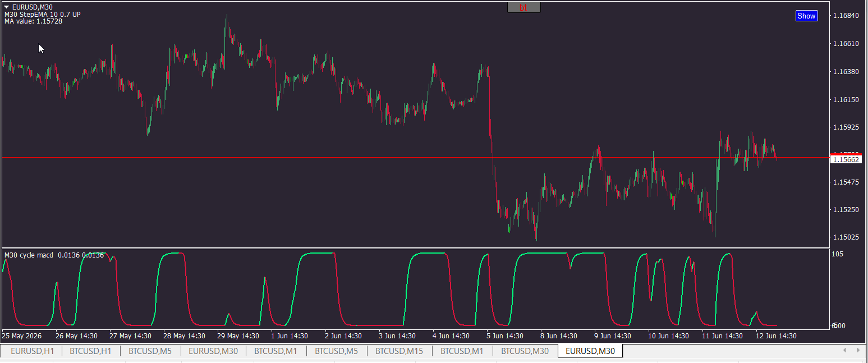Viewport: 868px width, 363px height.
Task: Open the BTCUSD,H1 chart tab
Action: coord(90,351)
